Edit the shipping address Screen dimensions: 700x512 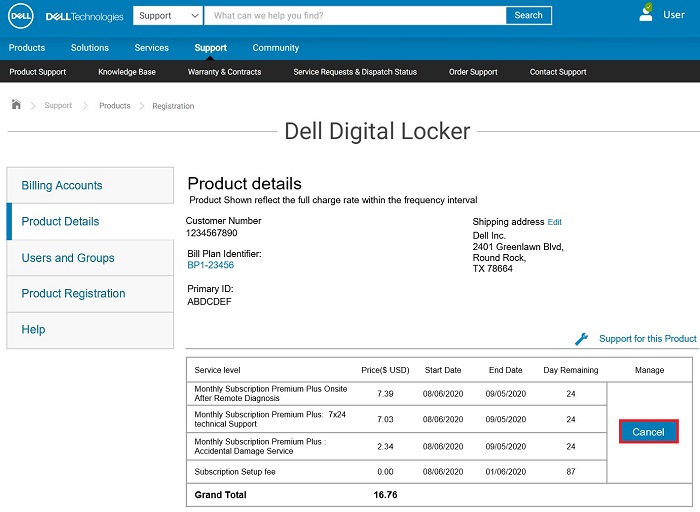(554, 222)
